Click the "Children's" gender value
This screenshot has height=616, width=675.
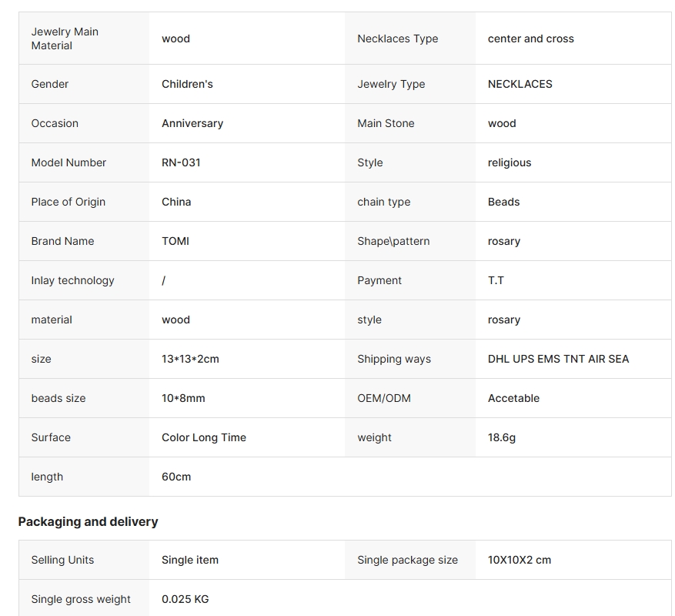(x=187, y=84)
